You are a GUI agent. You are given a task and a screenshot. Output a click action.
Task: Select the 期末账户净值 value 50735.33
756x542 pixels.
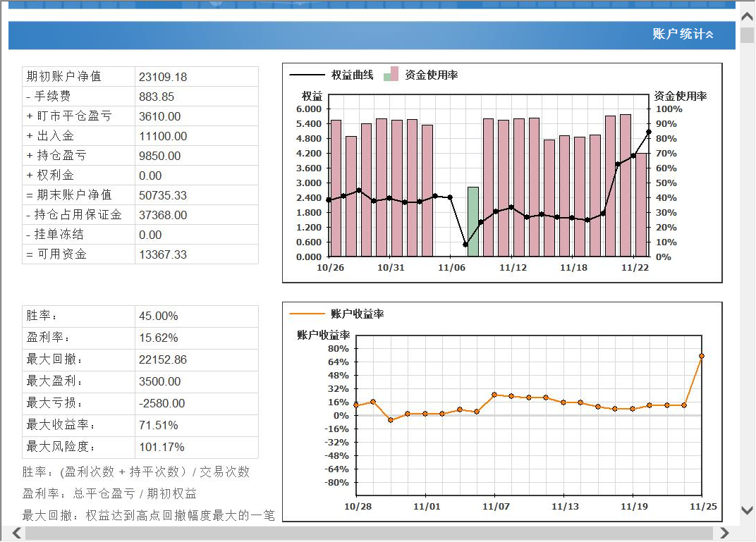[163, 196]
